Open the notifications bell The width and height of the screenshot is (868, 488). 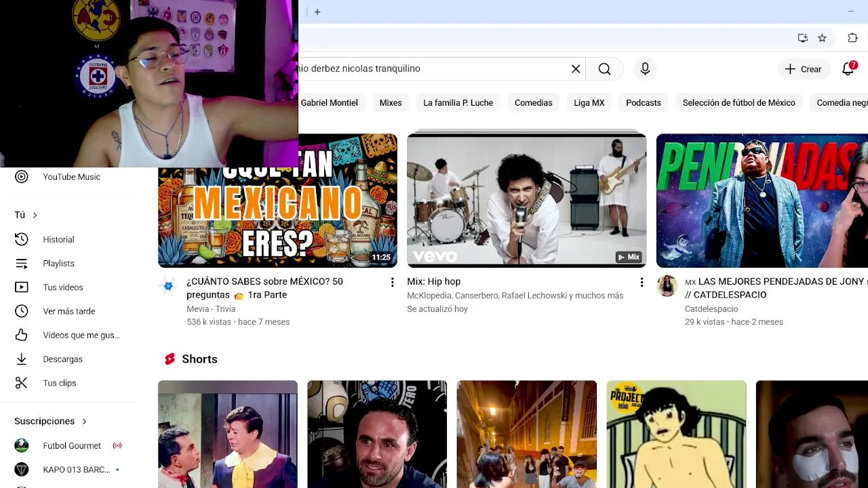point(848,68)
